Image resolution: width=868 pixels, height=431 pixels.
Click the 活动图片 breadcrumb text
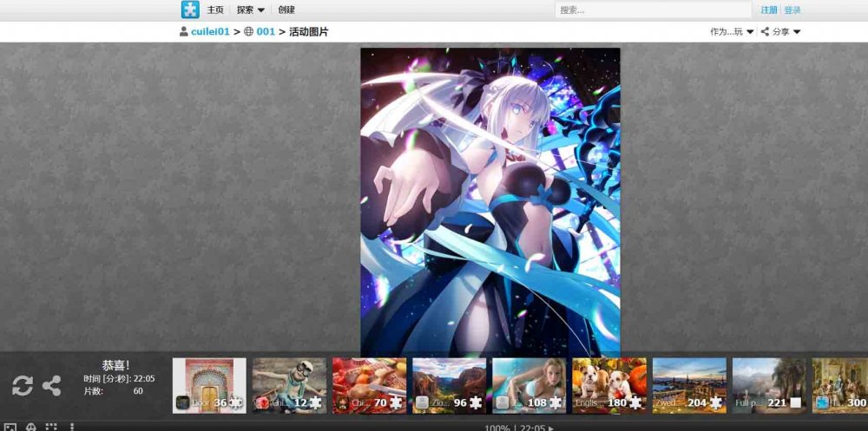point(309,31)
